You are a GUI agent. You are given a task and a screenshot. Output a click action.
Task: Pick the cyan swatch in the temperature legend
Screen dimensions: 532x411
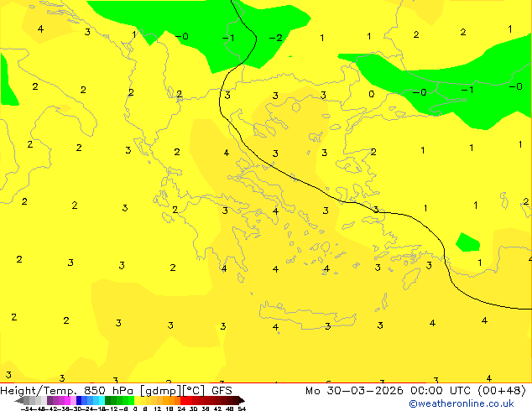pos(102,400)
